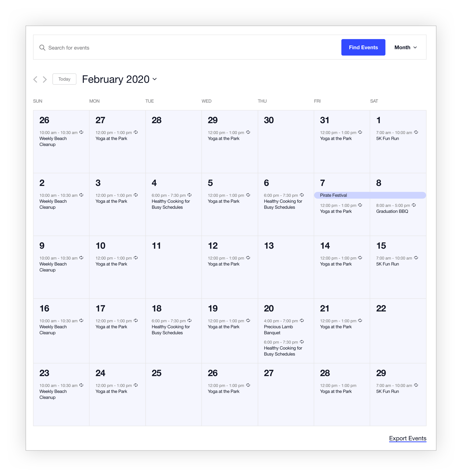Open Yoga at the Park on February 28
The image size is (462, 476).
336,391
